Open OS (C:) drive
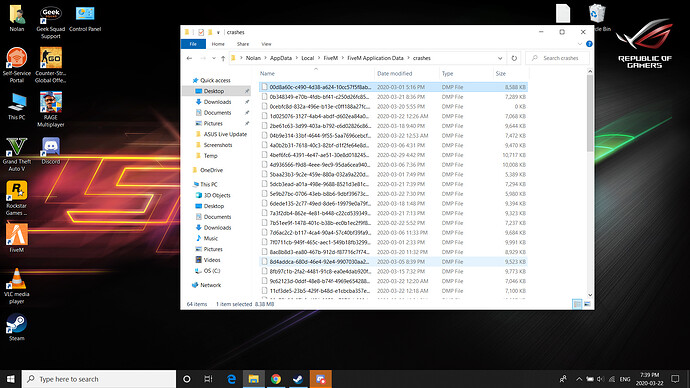Image resolution: width=690 pixels, height=388 pixels. (x=212, y=271)
